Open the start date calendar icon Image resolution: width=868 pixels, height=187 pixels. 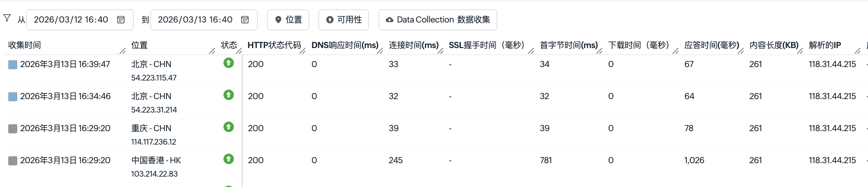(121, 20)
